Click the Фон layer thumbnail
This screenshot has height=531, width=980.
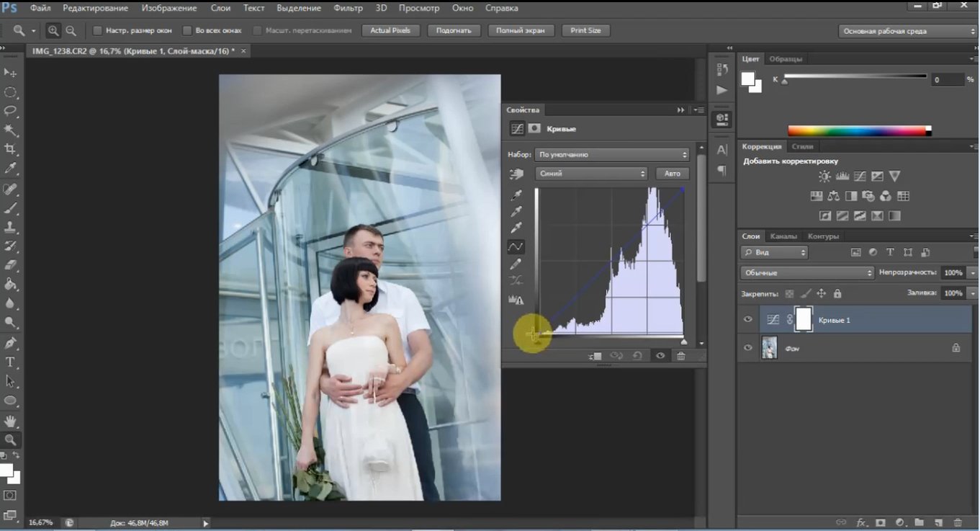(x=770, y=348)
